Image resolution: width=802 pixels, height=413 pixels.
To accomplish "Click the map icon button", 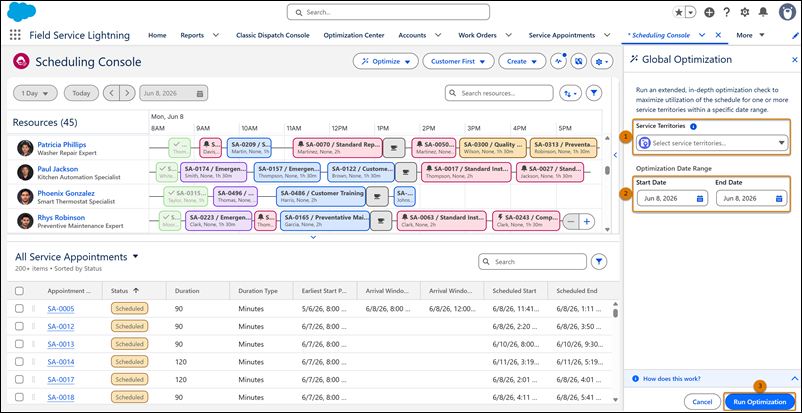I will (x=578, y=61).
